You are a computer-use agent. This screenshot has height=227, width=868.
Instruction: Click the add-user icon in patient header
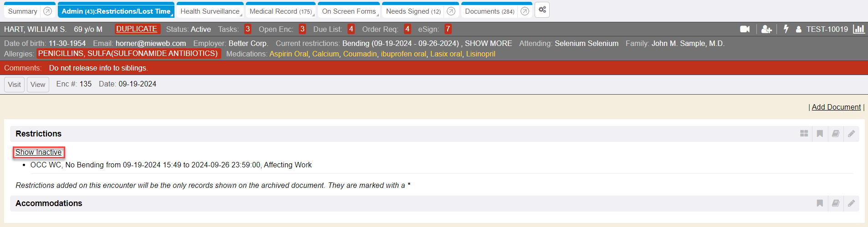pyautogui.click(x=766, y=29)
